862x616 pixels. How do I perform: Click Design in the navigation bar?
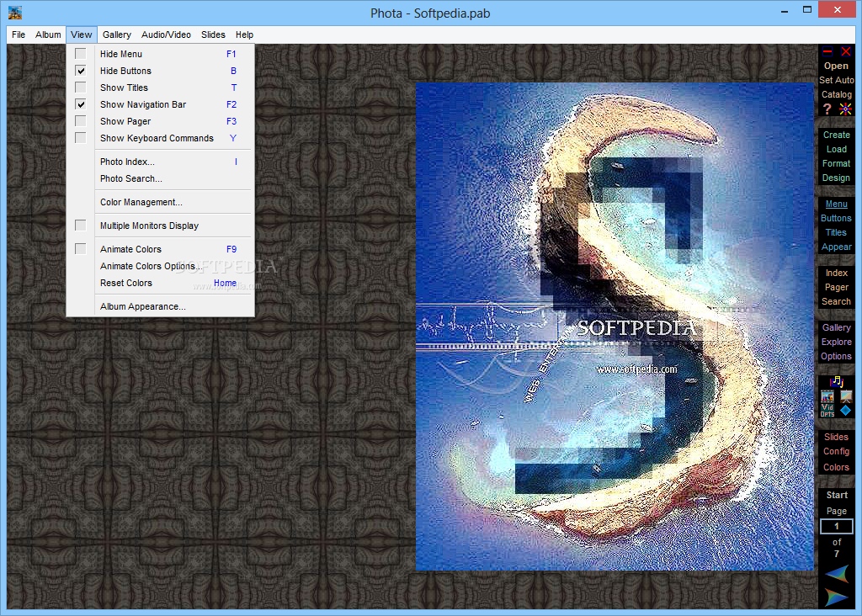tap(836, 178)
